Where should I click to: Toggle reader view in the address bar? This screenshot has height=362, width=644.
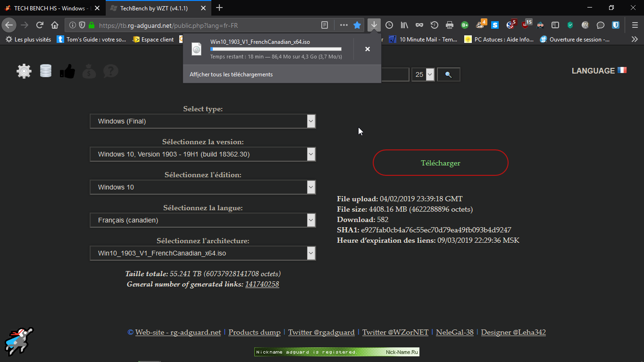pyautogui.click(x=325, y=25)
